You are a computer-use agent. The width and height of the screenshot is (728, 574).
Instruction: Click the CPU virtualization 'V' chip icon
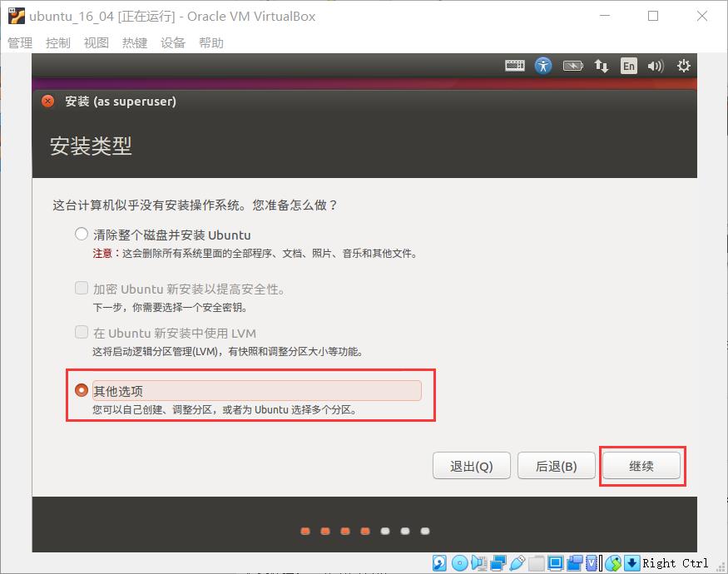coord(592,563)
